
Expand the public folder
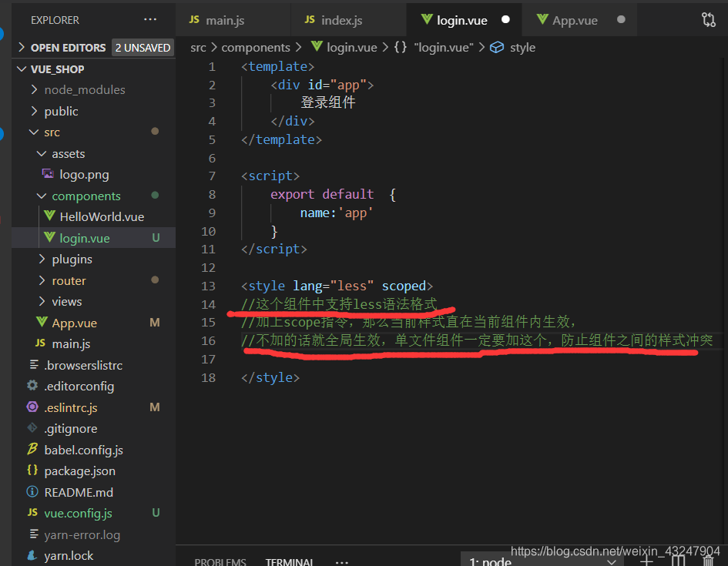34,111
